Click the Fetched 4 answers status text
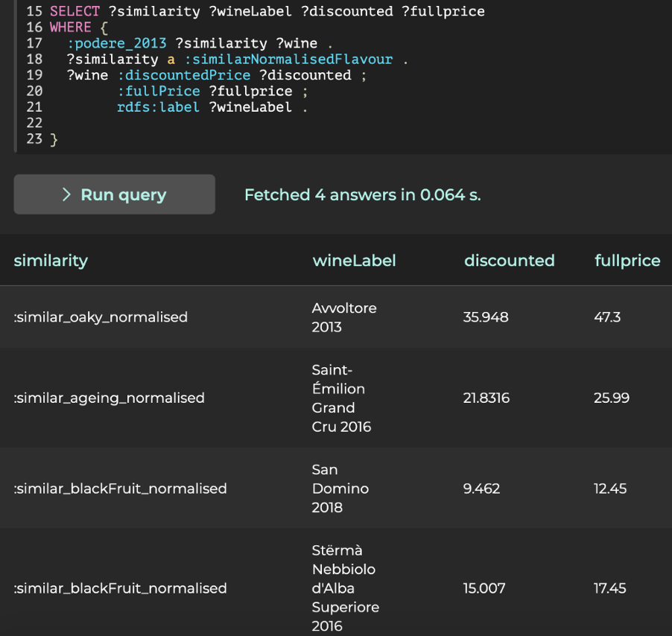Viewport: 672px width, 636px height. click(x=362, y=195)
